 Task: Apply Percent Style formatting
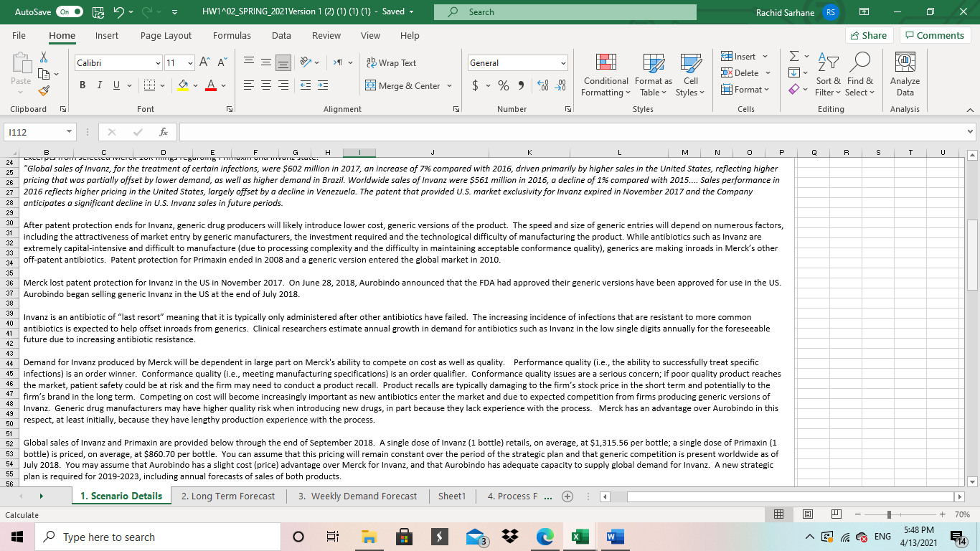(x=504, y=86)
